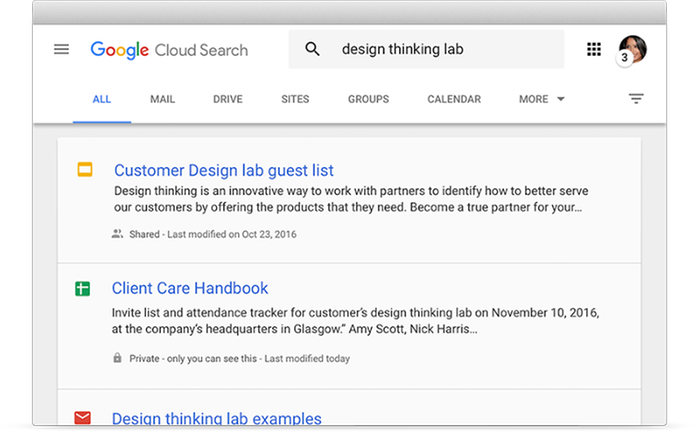700x433 pixels.
Task: Open the search filter options icon
Action: tap(636, 99)
